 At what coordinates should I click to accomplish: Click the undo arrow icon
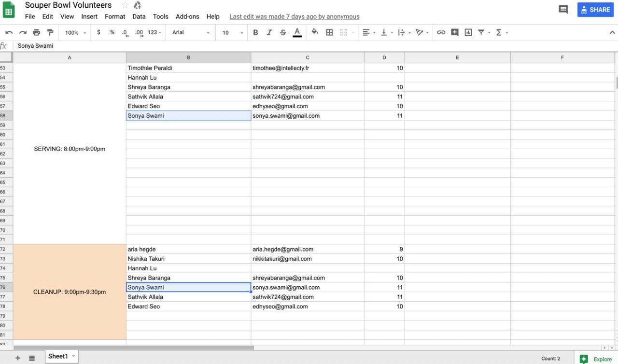(x=9, y=32)
